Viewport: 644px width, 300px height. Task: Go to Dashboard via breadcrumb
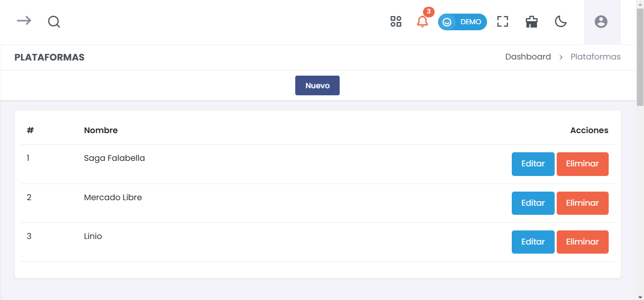point(528,57)
